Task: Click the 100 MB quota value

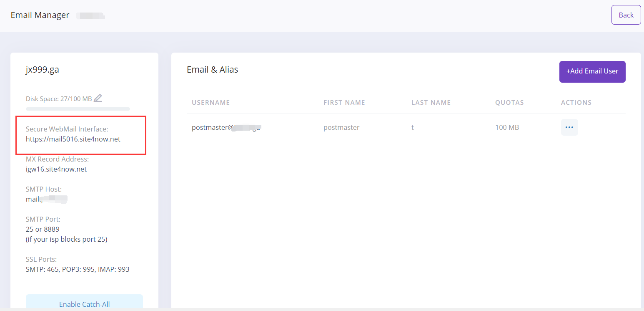Action: tap(507, 128)
